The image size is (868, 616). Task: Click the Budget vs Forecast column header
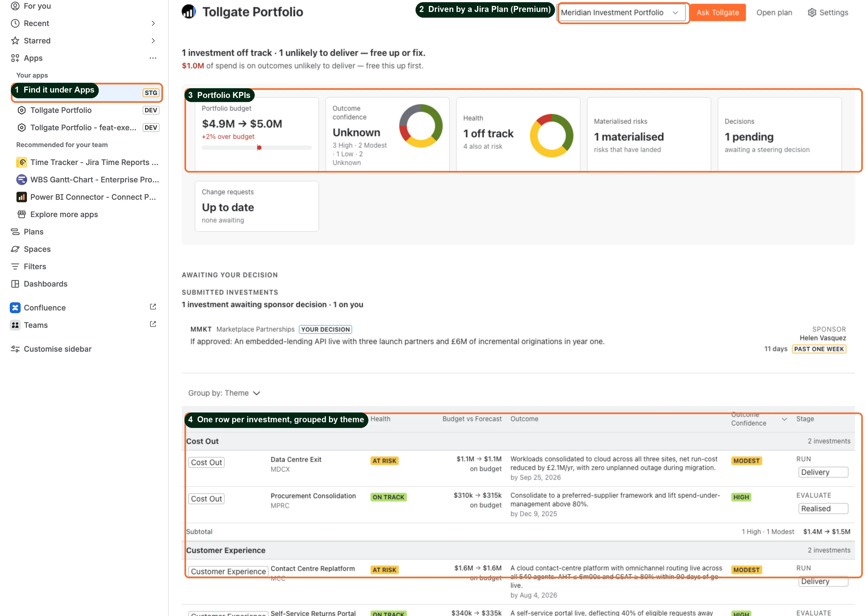point(471,419)
